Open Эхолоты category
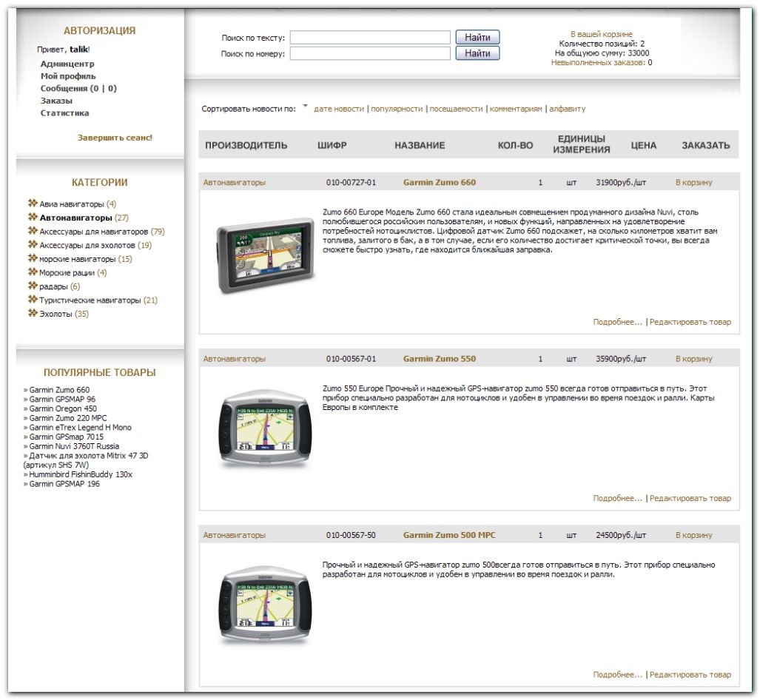760x700 pixels. 56,314
